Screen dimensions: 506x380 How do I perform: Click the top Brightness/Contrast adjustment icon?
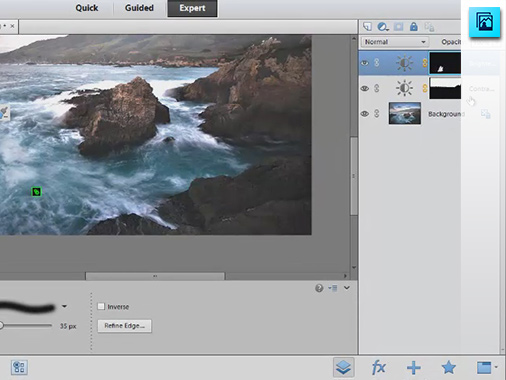(x=404, y=63)
